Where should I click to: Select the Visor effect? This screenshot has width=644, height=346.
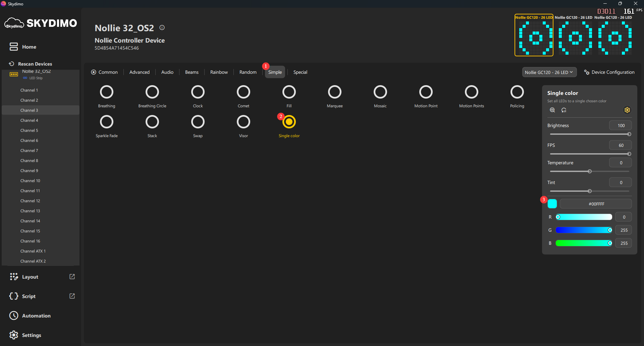point(244,126)
